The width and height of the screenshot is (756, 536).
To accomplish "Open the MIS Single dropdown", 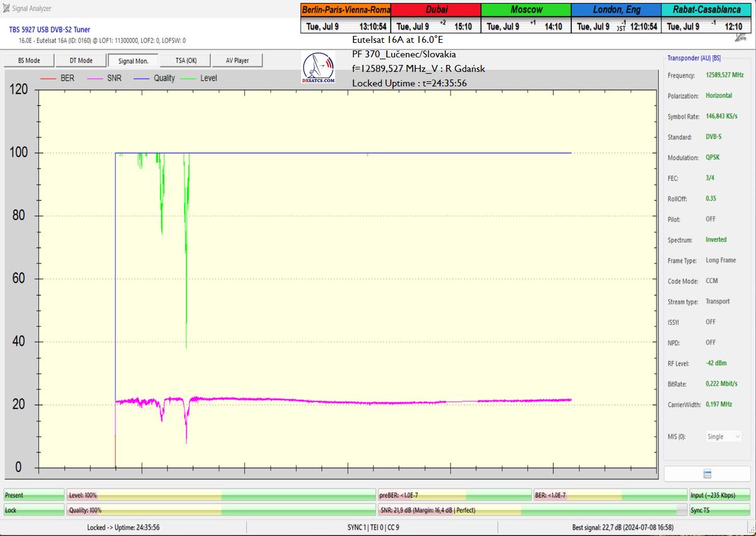I will point(723,436).
